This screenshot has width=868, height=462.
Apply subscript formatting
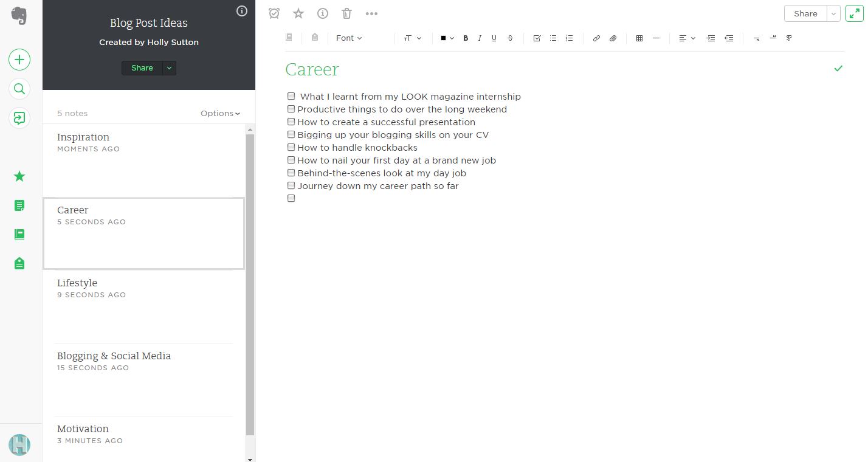click(x=757, y=38)
